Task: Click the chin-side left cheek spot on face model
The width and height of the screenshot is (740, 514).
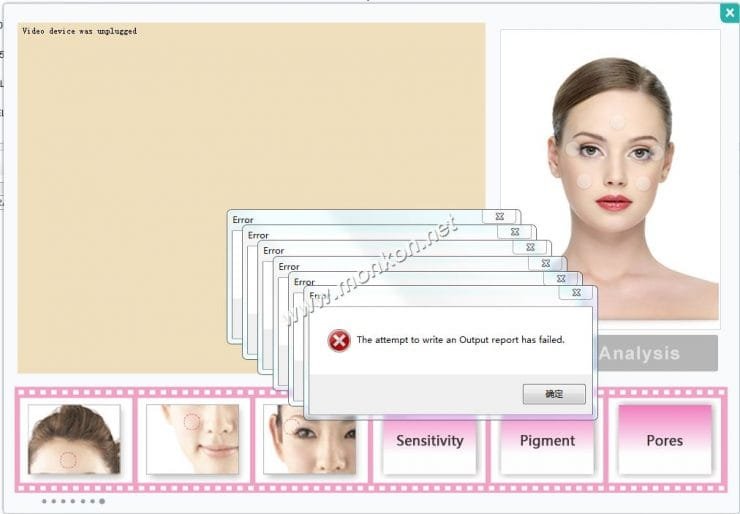Action: [584, 181]
